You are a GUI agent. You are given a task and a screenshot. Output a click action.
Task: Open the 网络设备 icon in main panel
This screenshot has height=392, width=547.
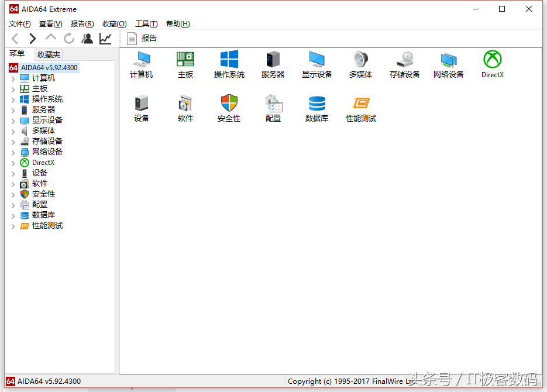point(449,64)
